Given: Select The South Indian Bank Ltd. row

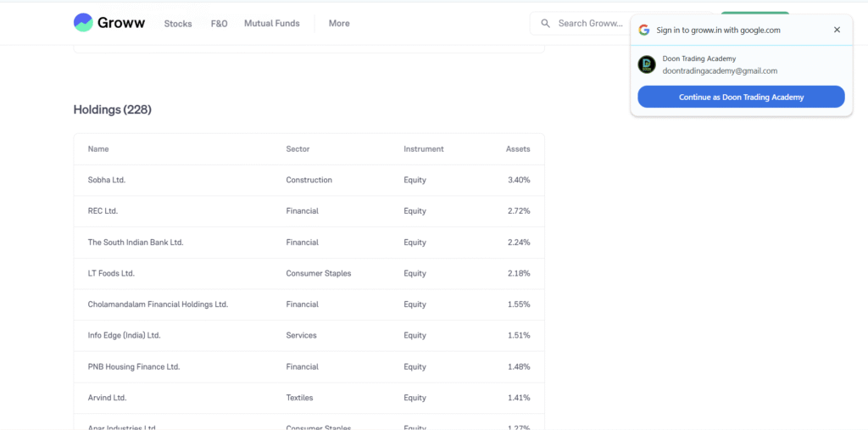Looking at the screenshot, I should pos(136,243).
